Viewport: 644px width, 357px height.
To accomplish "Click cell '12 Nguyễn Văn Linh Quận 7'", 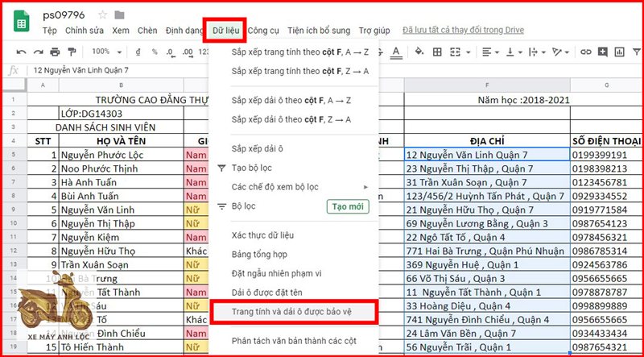I will [x=487, y=155].
